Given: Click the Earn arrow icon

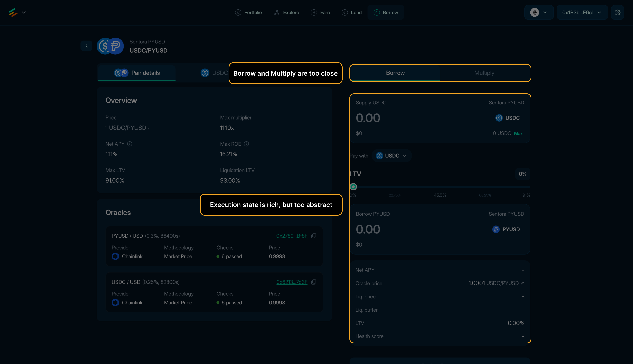Looking at the screenshot, I should pos(314,12).
